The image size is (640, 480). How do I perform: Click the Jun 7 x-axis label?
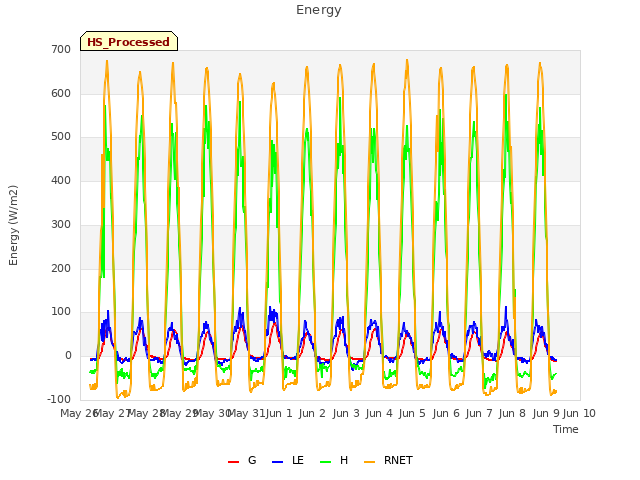pos(479,413)
